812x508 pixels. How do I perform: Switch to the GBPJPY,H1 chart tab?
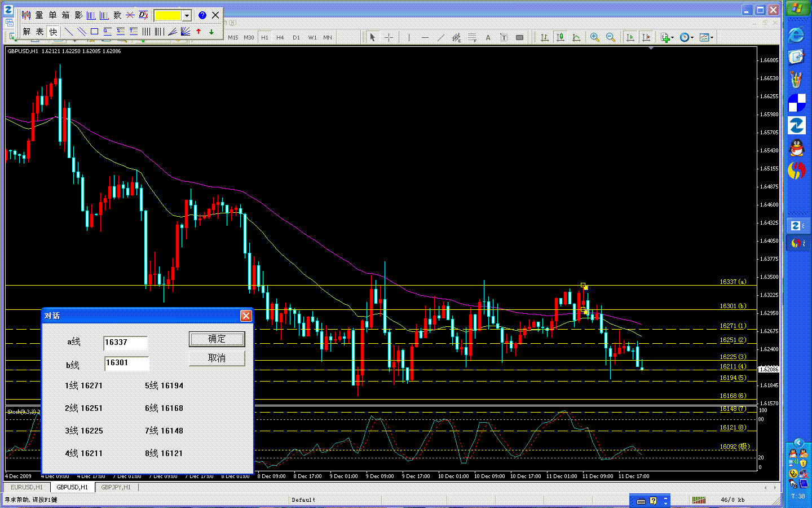pyautogui.click(x=116, y=487)
